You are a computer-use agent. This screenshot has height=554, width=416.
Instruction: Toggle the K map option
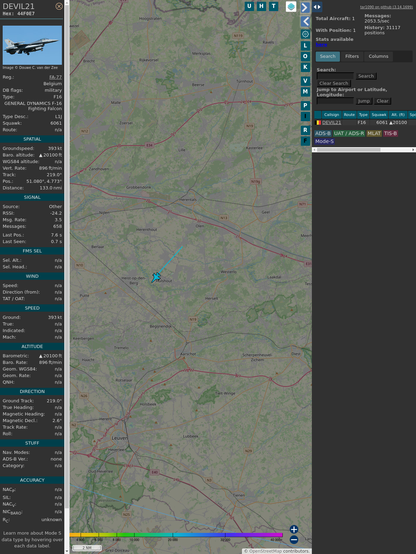pyautogui.click(x=305, y=67)
